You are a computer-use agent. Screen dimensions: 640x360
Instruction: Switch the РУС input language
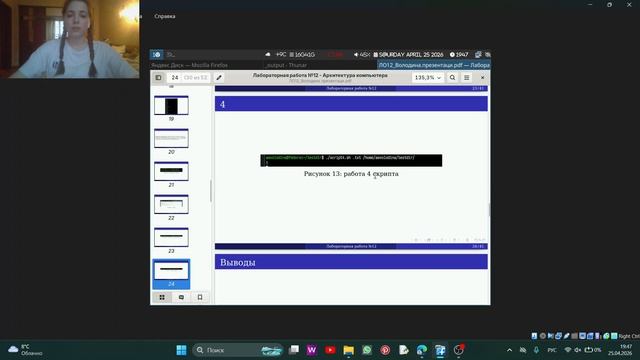click(x=552, y=350)
